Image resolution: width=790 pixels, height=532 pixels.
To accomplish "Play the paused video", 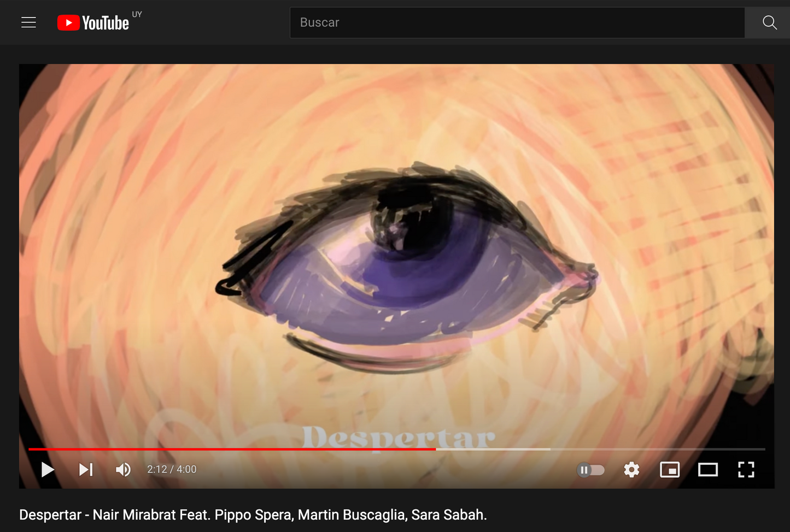I will coord(48,470).
